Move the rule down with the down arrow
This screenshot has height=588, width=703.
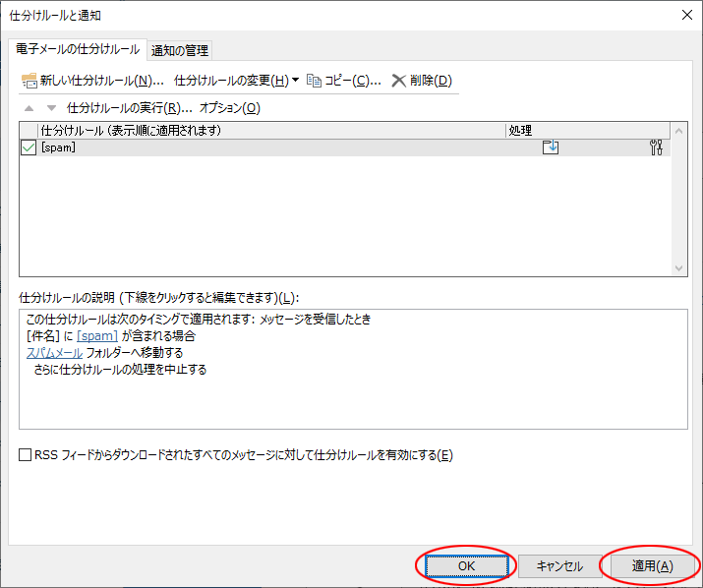51,108
